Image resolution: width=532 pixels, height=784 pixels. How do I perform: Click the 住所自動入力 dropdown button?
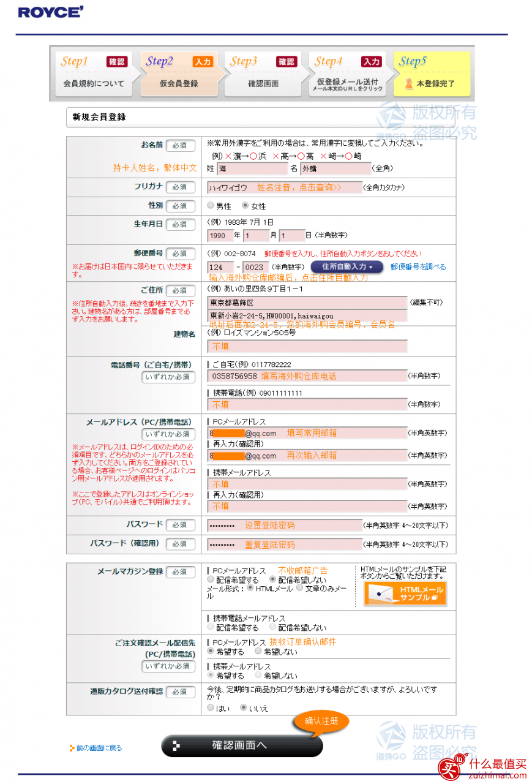347,267
